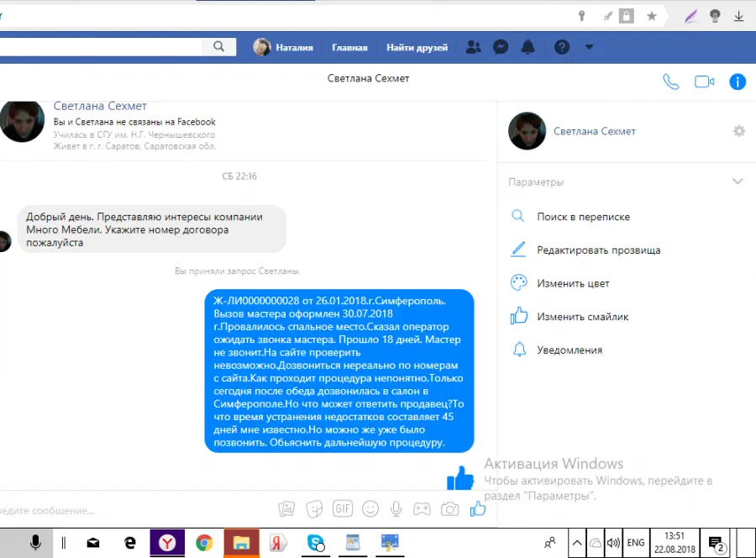Start a video call in Messenger
This screenshot has width=756, height=558.
click(705, 82)
